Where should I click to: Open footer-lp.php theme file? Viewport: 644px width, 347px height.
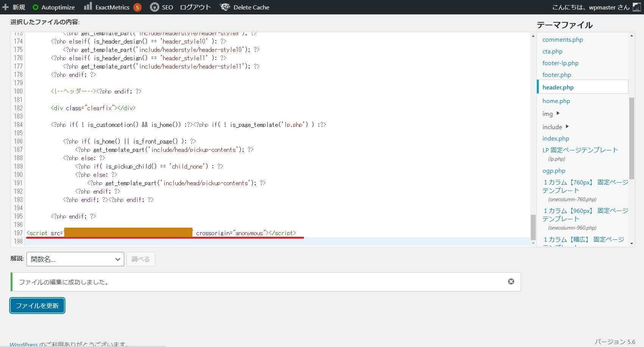(560, 63)
